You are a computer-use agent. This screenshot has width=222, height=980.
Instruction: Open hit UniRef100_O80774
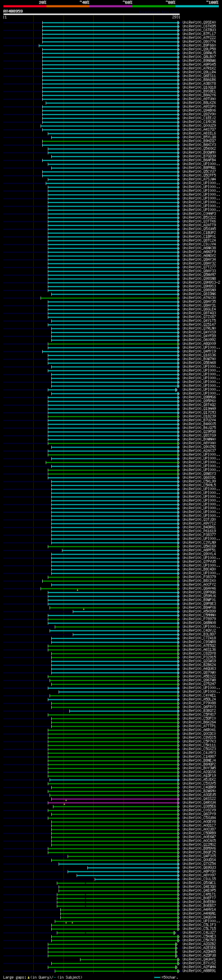pos(199,41)
